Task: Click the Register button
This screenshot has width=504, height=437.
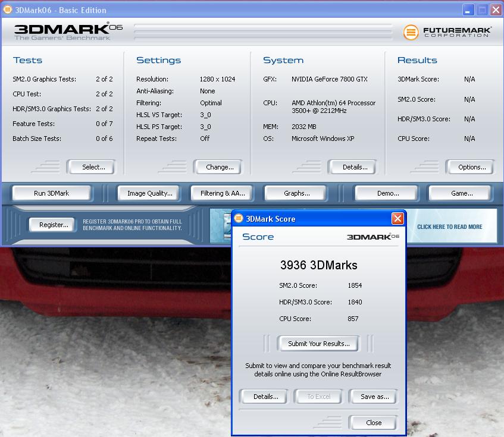Action: click(x=53, y=225)
